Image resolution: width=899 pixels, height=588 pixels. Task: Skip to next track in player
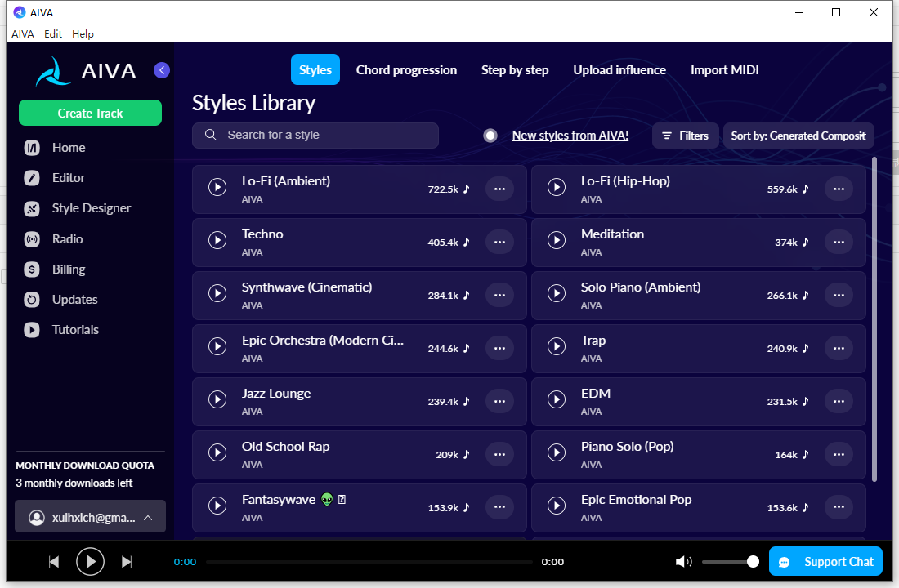[127, 562]
